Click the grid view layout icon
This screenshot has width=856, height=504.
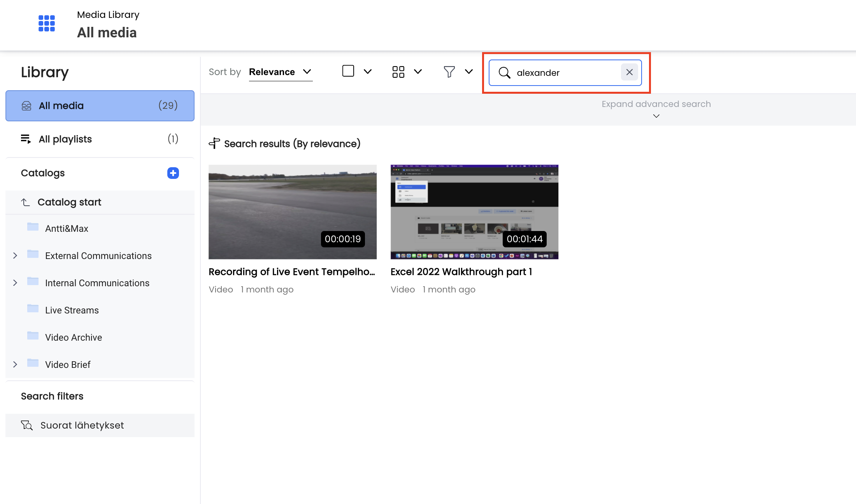point(398,72)
